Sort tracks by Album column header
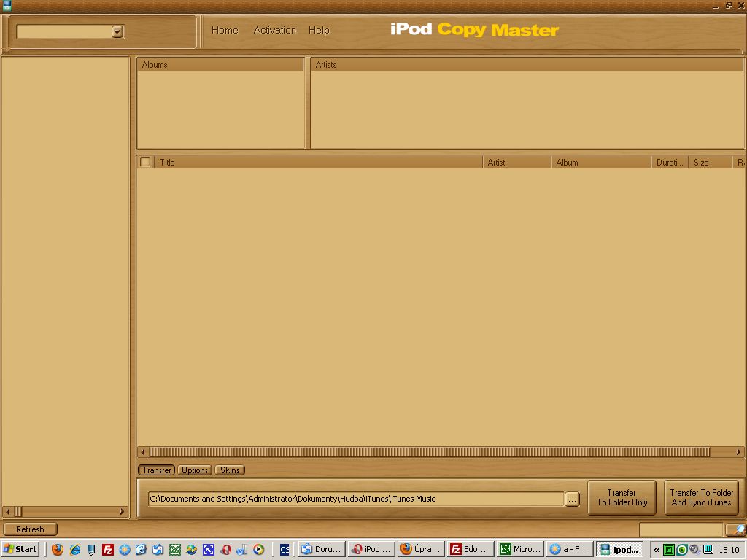The width and height of the screenshot is (747, 560). [x=601, y=163]
